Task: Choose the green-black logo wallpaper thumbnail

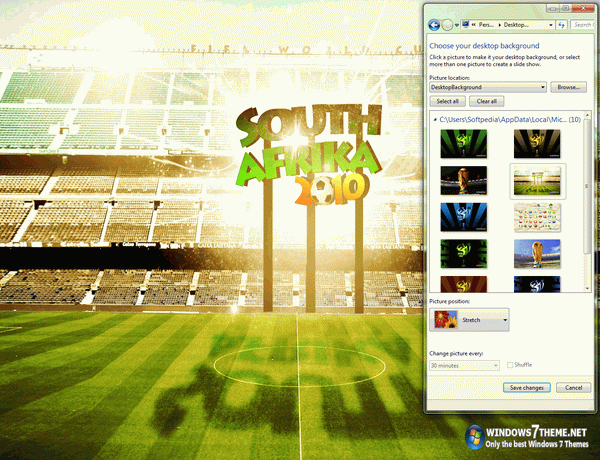Action: pos(464,254)
